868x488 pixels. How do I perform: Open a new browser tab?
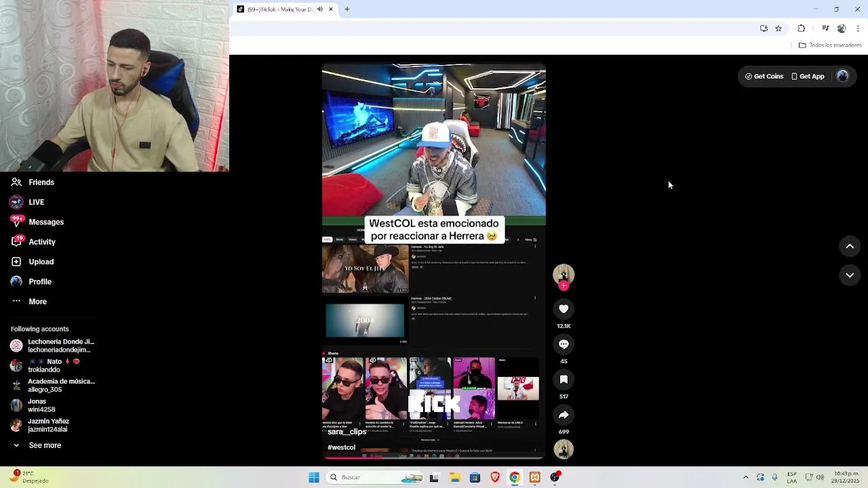347,9
